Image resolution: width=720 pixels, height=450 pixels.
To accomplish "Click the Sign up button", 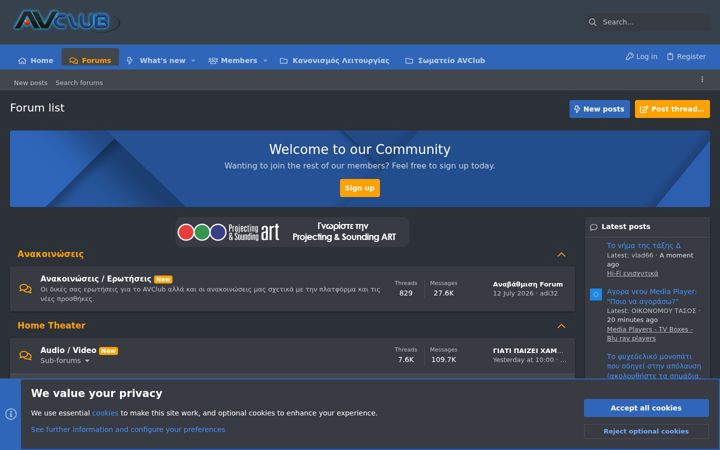I will coord(360,188).
